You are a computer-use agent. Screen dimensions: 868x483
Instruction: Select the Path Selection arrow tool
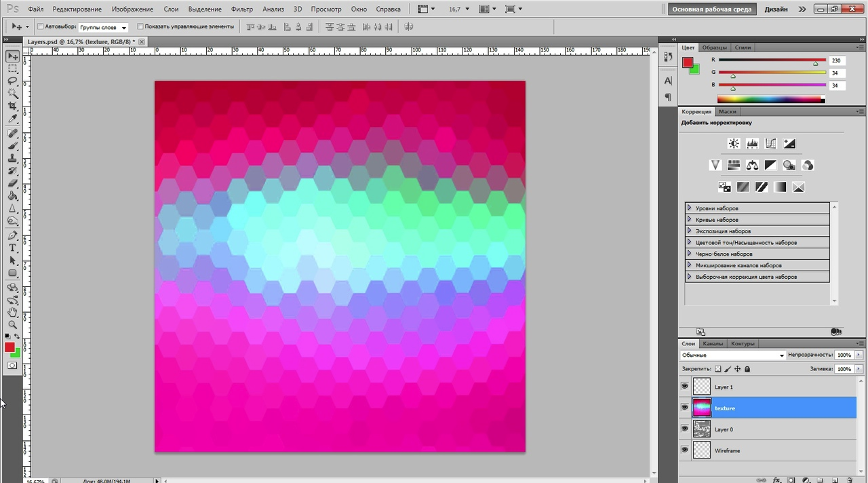pos(12,260)
